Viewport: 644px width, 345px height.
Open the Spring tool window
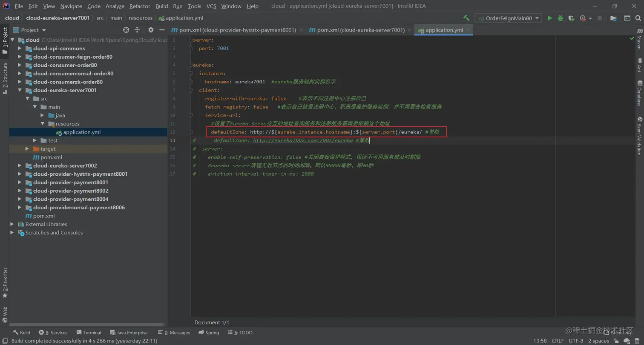209,333
